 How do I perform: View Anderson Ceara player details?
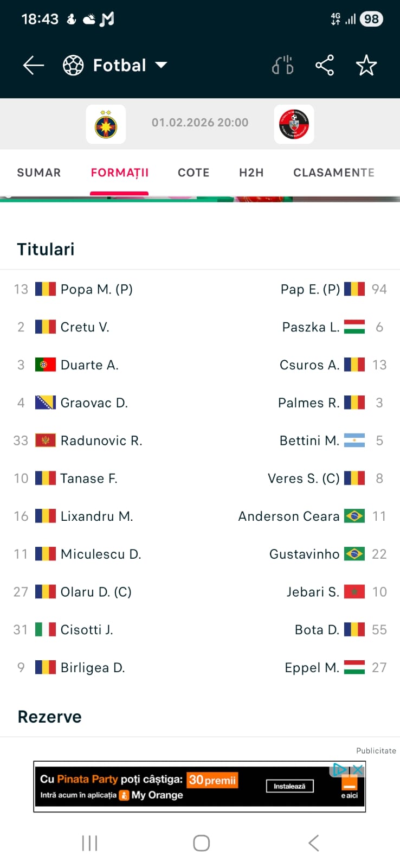[289, 516]
